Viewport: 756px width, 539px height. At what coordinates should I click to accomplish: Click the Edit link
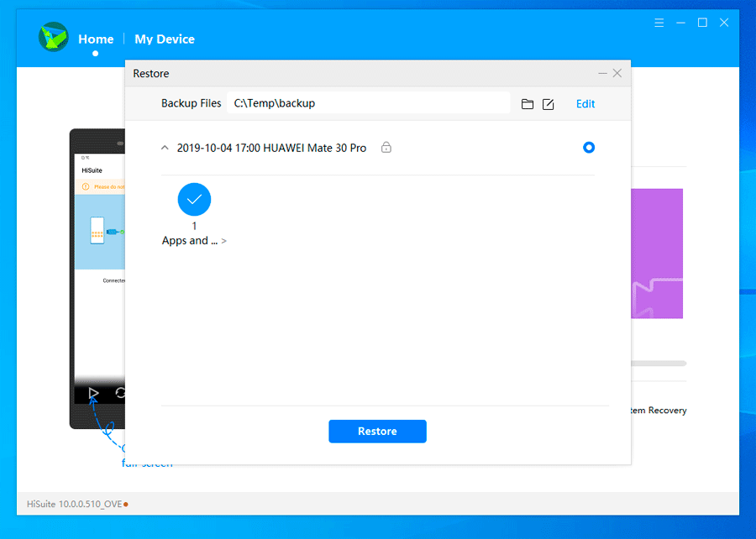585,104
